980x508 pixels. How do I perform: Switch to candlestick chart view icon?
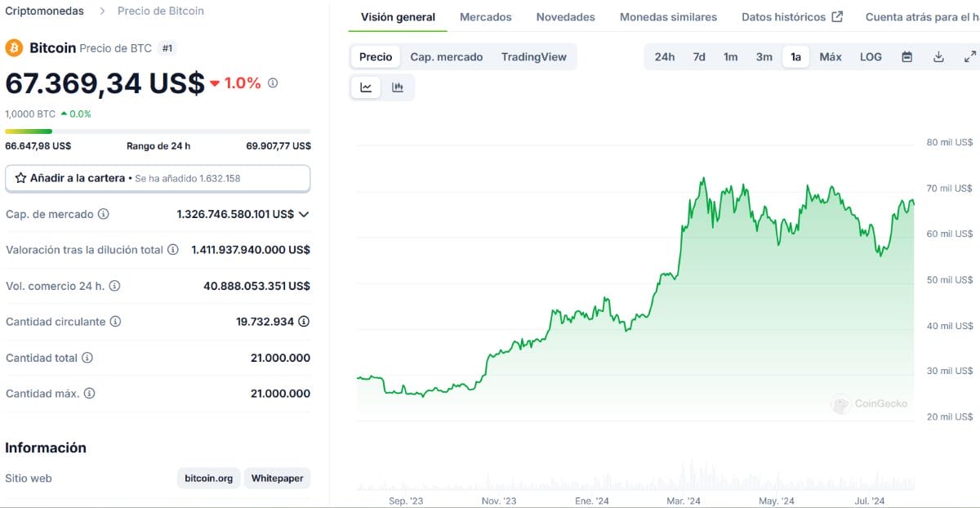click(x=398, y=87)
